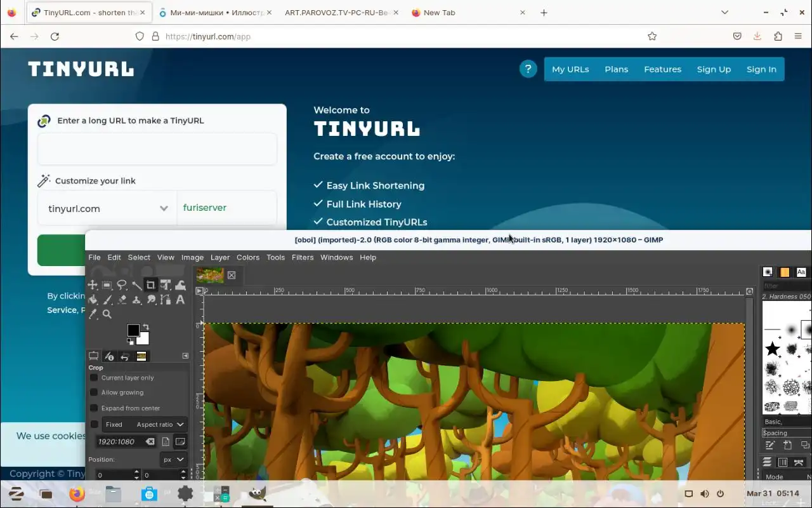Open the Device Status tab
The height and width of the screenshot is (508, 812).
click(x=109, y=356)
